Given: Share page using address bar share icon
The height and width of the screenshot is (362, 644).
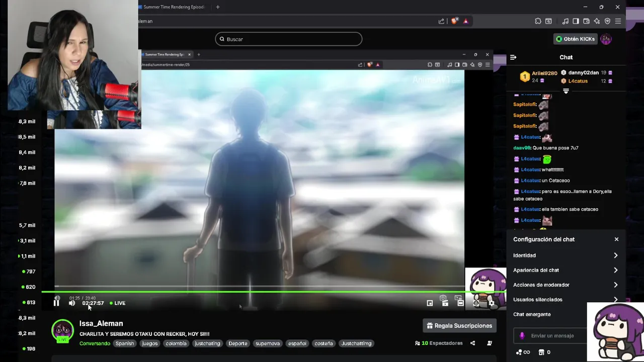Looking at the screenshot, I should pyautogui.click(x=441, y=21).
